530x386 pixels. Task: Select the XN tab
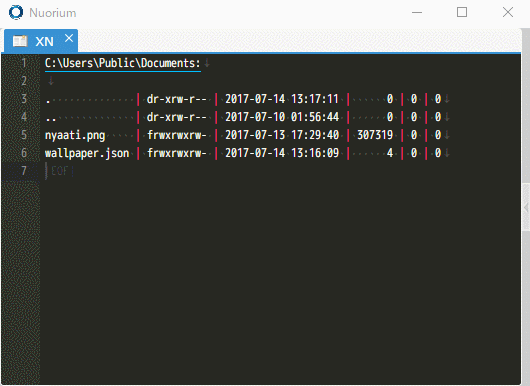point(41,41)
